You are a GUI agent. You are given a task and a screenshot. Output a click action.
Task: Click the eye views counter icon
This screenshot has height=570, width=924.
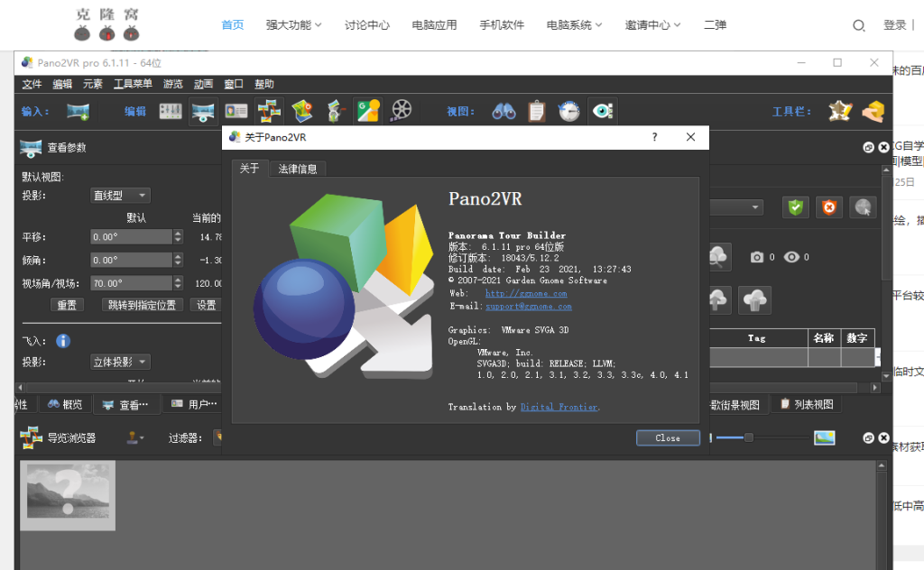pyautogui.click(x=791, y=257)
